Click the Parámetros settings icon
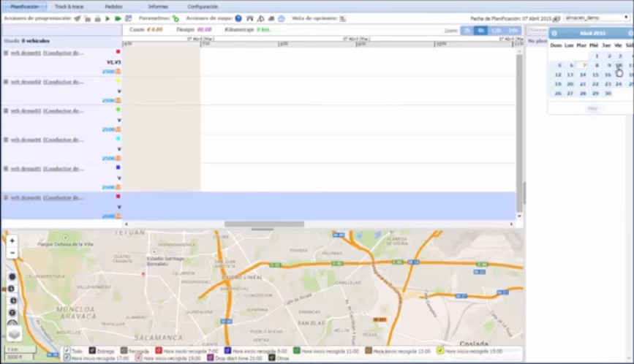The width and height of the screenshot is (634, 364). click(x=176, y=18)
